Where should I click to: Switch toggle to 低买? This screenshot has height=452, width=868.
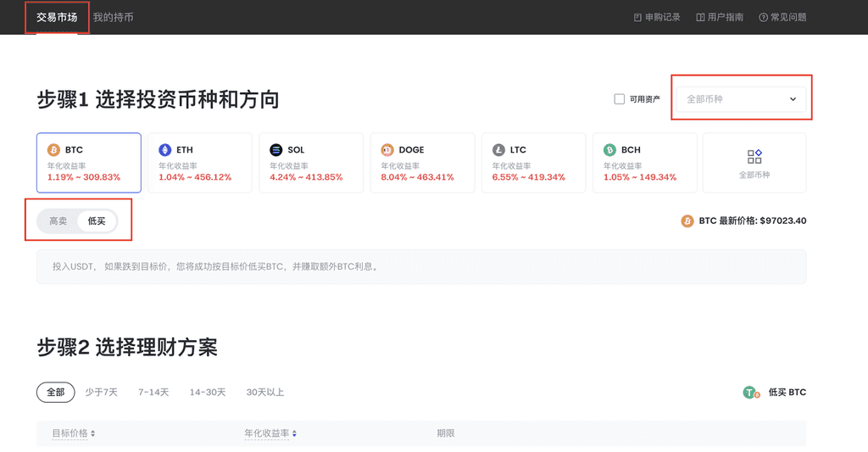click(x=97, y=221)
